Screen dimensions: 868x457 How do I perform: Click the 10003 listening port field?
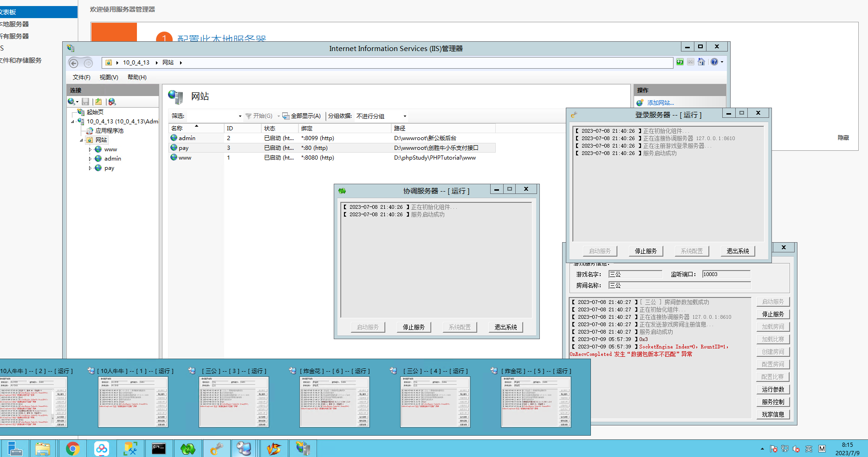tap(726, 274)
